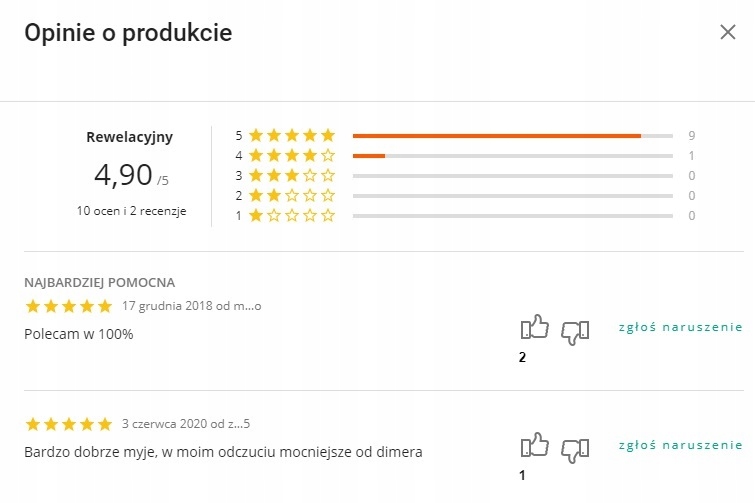Click the 4-star row stars icon
755x503 pixels.
pos(291,155)
